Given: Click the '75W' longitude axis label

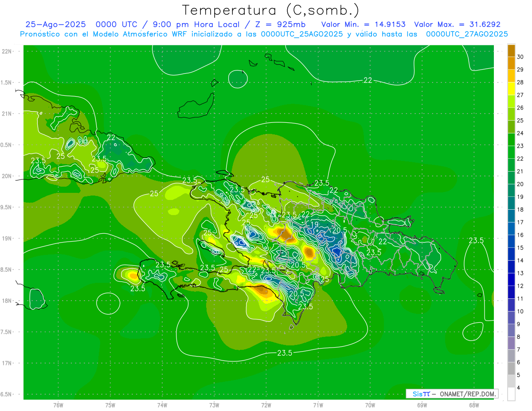Looking at the screenshot, I should [110, 405].
